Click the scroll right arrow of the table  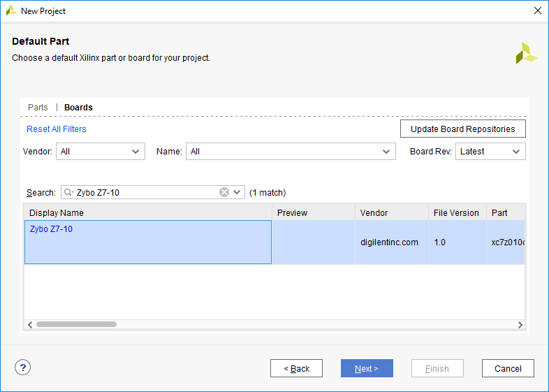[x=520, y=325]
